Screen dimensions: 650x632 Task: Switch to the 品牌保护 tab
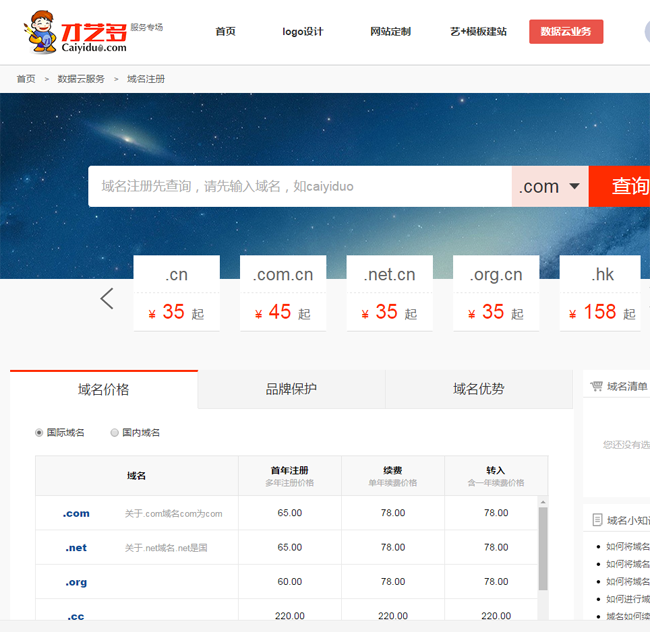point(291,389)
